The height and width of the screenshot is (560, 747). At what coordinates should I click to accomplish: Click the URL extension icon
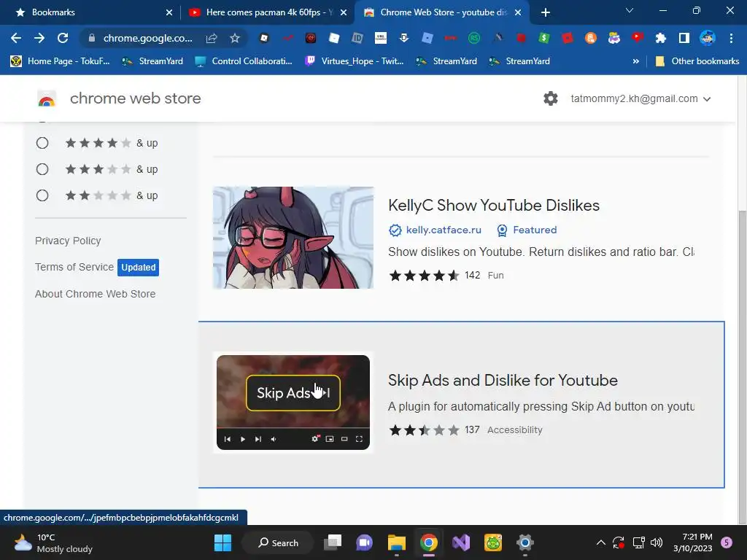[381, 38]
